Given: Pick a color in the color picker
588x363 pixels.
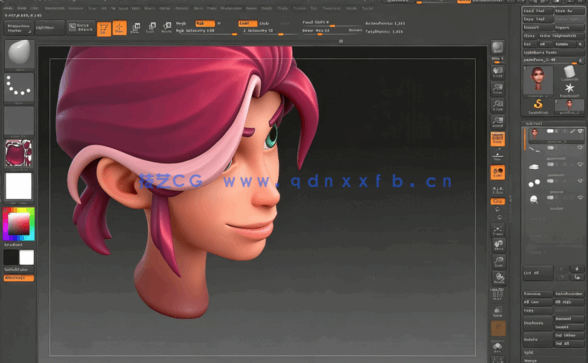Looking at the screenshot, I should click(x=19, y=224).
